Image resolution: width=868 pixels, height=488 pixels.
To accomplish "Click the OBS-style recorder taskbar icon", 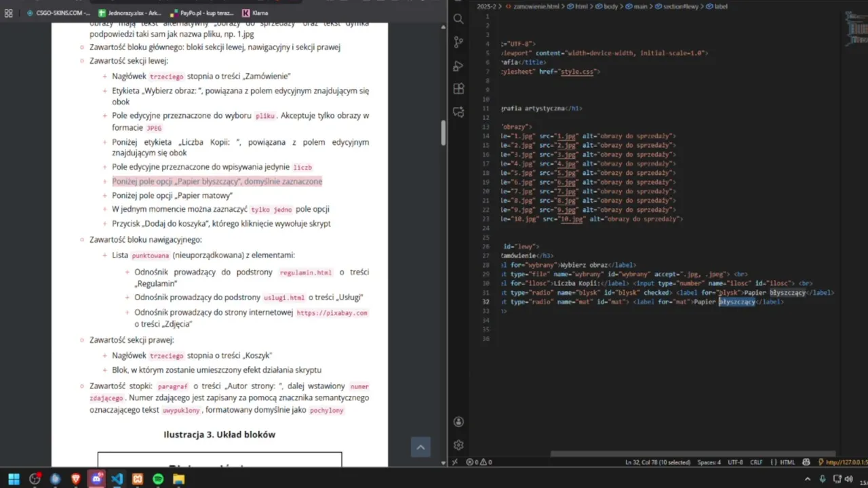I will [35, 479].
